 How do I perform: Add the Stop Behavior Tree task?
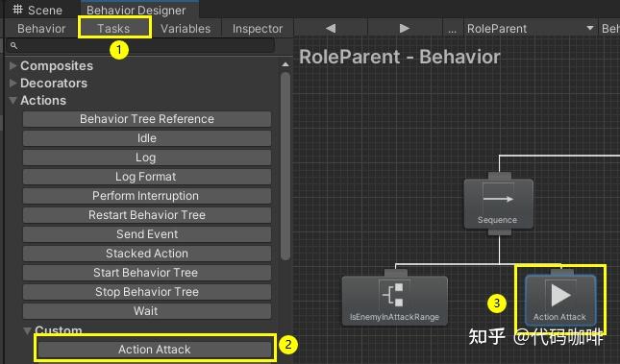[147, 292]
